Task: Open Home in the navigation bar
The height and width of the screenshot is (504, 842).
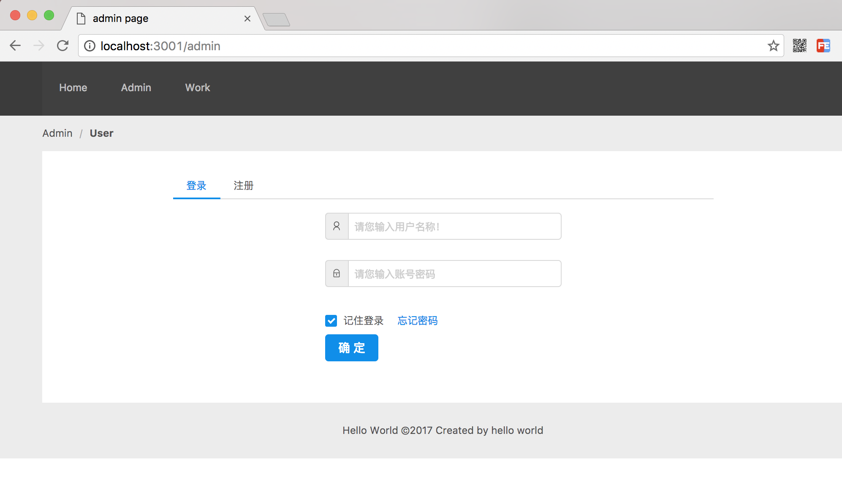Action: tap(73, 88)
